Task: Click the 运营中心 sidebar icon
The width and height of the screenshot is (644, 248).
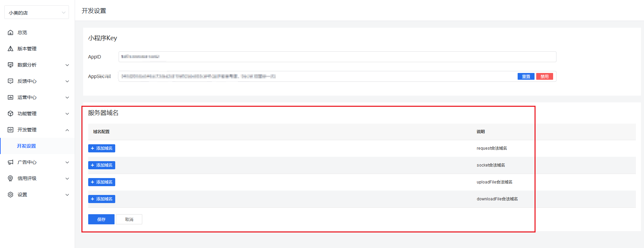Action: [x=10, y=97]
